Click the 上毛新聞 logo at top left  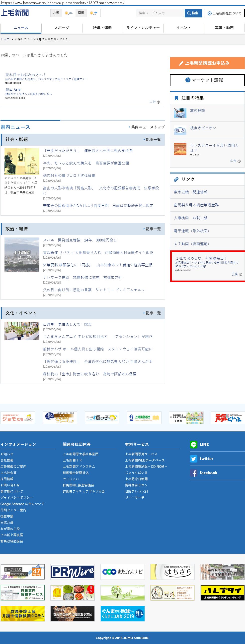coord(15,13)
